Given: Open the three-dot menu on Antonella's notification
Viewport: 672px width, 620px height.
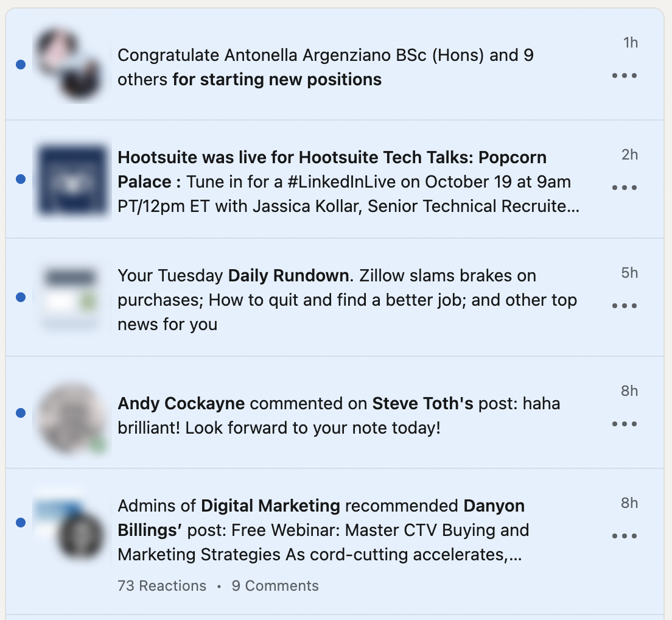Looking at the screenshot, I should [625, 76].
